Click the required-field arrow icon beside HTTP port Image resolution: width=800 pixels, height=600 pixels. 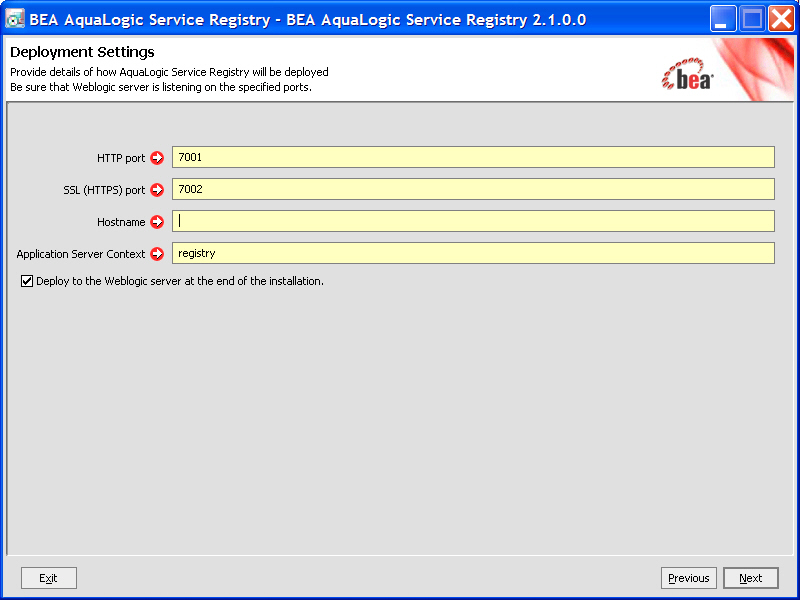point(157,158)
